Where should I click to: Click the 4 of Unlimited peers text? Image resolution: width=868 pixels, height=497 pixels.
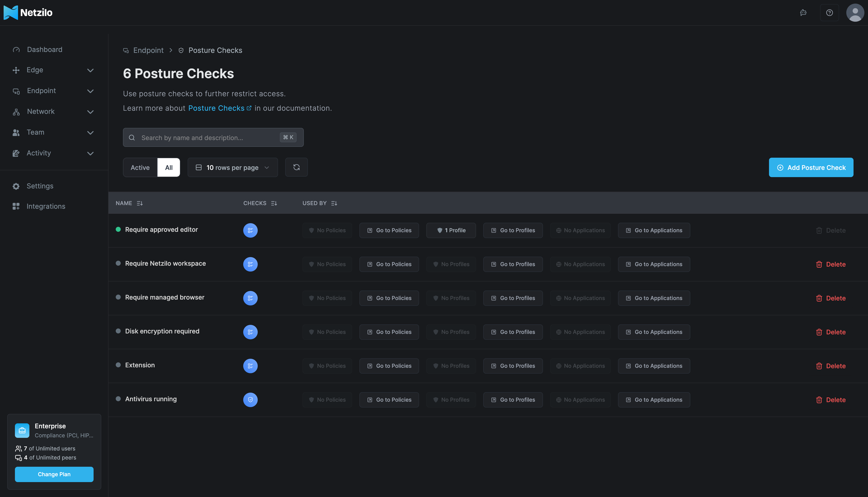click(50, 457)
